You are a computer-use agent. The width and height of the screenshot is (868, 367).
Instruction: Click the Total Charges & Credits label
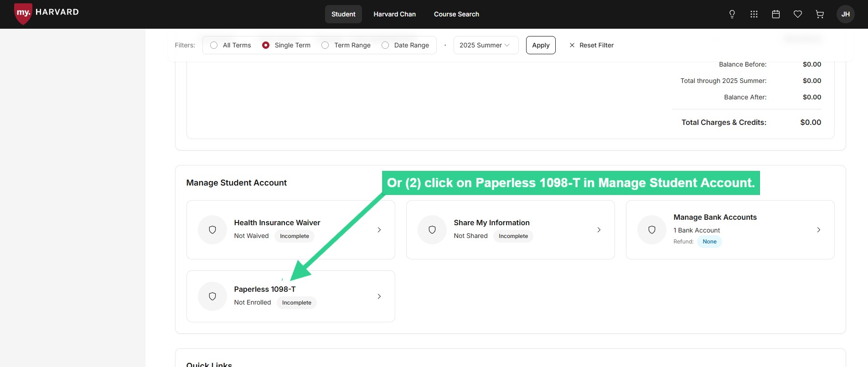tap(724, 122)
